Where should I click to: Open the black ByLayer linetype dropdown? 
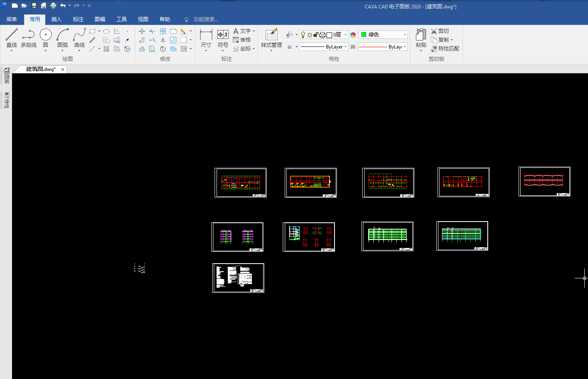[323, 47]
